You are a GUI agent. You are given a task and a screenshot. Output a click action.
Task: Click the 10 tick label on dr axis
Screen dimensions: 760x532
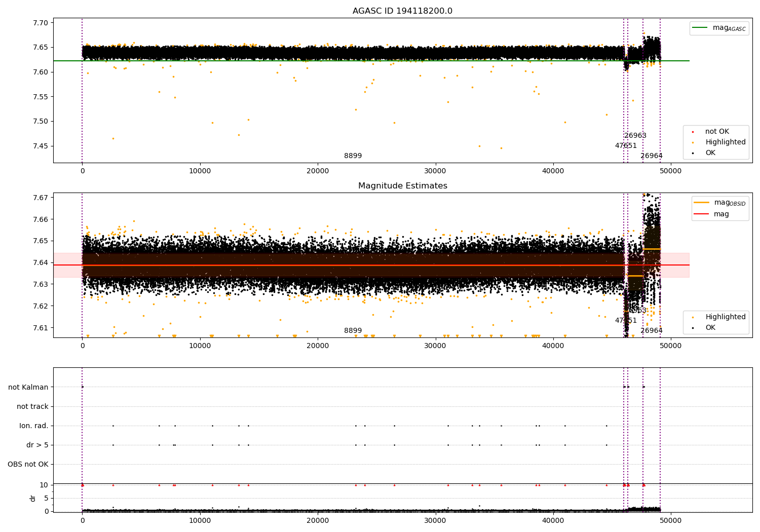tap(44, 485)
